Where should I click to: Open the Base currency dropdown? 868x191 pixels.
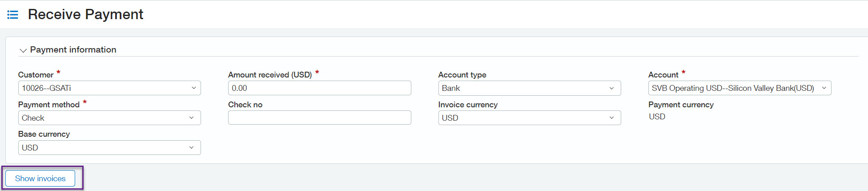pos(109,148)
